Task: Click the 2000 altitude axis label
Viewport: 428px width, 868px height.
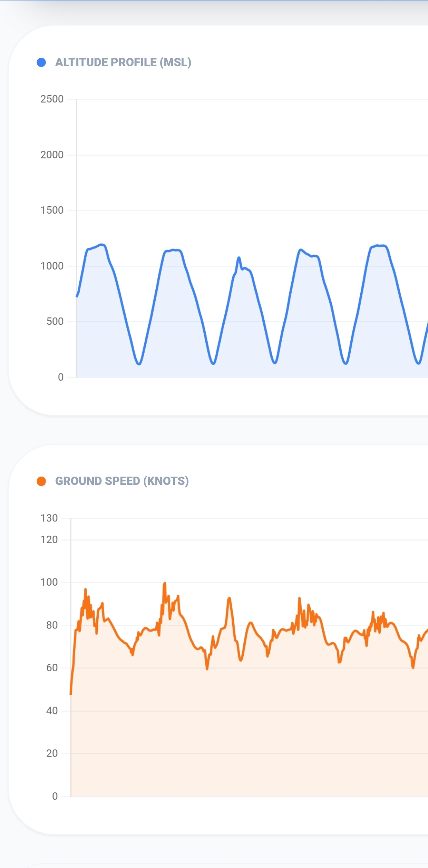Action: 52,155
